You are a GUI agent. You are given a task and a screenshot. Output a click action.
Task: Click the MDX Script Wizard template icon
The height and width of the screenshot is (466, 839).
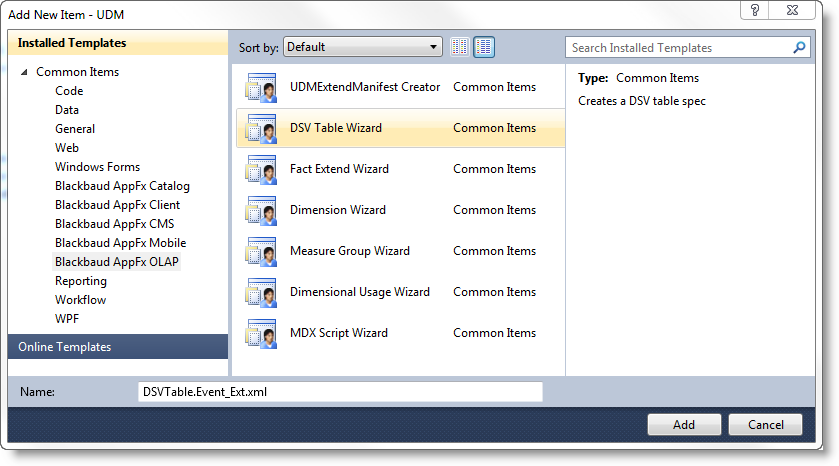[261, 333]
